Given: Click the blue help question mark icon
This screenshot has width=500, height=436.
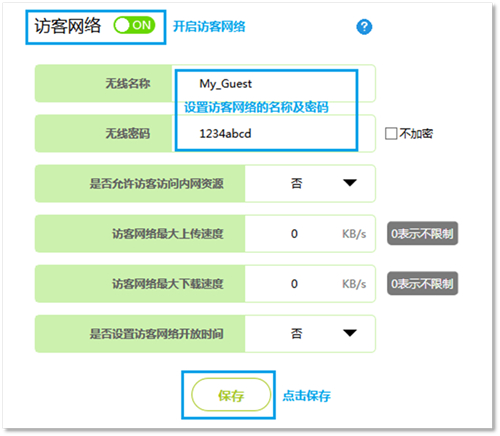Looking at the screenshot, I should 364,27.
